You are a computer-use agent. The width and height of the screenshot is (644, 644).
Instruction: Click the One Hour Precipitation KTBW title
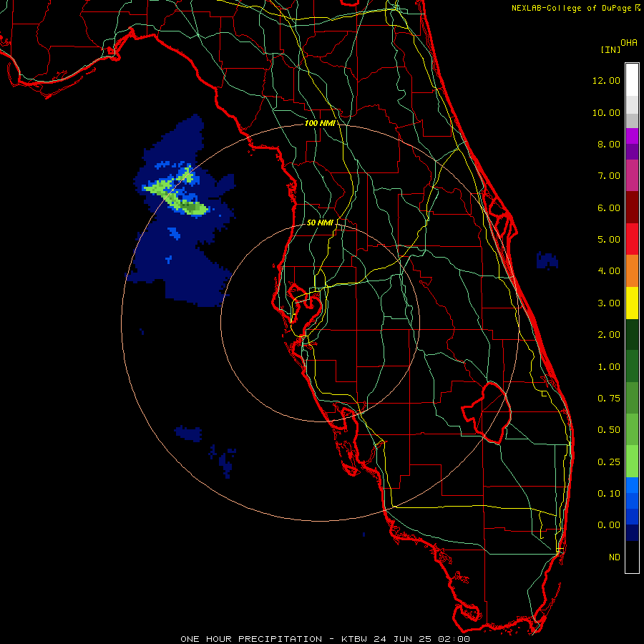point(325,639)
